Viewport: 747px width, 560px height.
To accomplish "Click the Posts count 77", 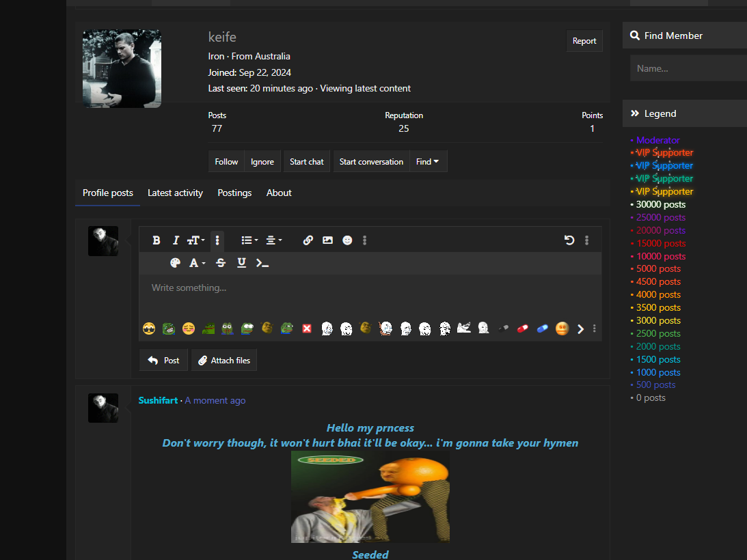I will pyautogui.click(x=217, y=128).
